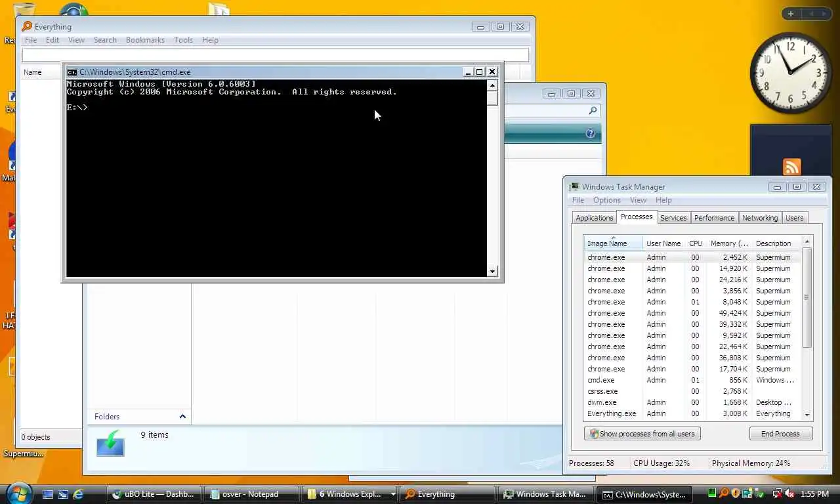This screenshot has width=840, height=504.
Task: Click Switch between windows quick launch icon
Action: click(x=63, y=494)
